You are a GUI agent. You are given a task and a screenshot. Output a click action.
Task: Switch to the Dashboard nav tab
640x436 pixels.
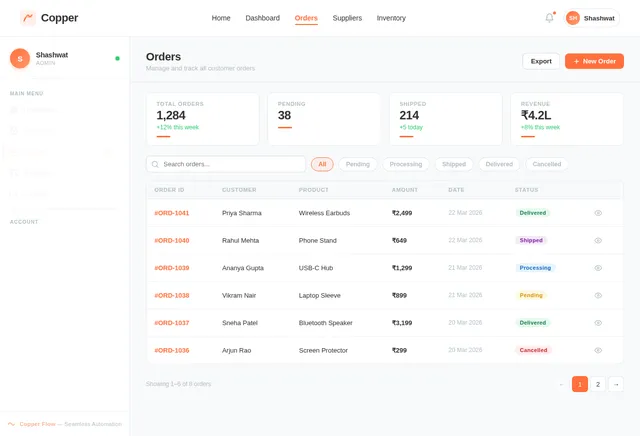(262, 18)
